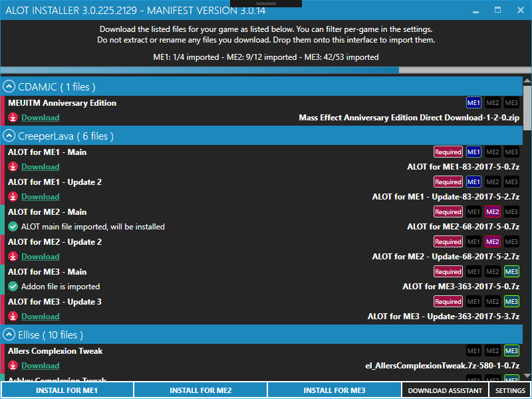Click the download icon for Allers Complexion Tweak
This screenshot has height=399, width=532.
point(13,366)
